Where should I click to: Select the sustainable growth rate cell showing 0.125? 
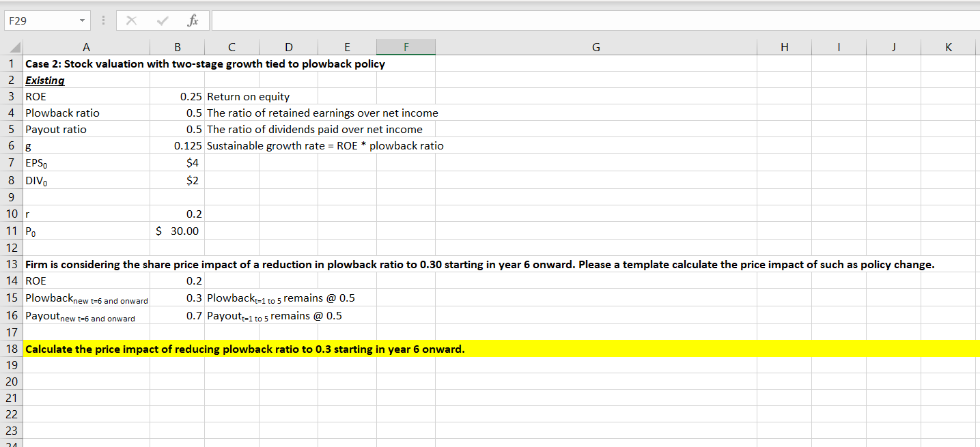click(178, 145)
